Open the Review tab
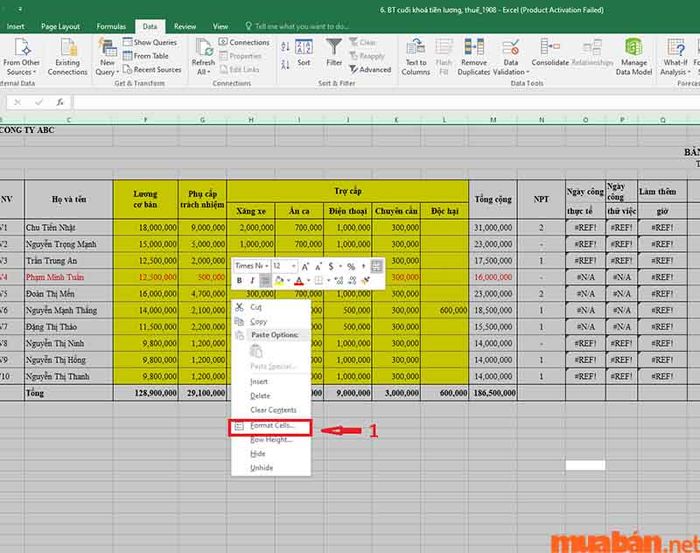 [185, 26]
